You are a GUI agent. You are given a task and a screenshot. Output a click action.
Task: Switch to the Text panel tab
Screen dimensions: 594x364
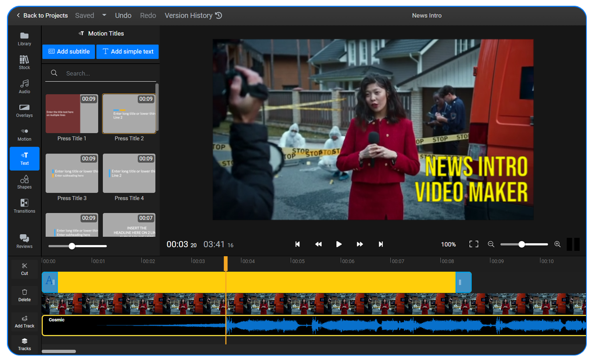coord(24,158)
